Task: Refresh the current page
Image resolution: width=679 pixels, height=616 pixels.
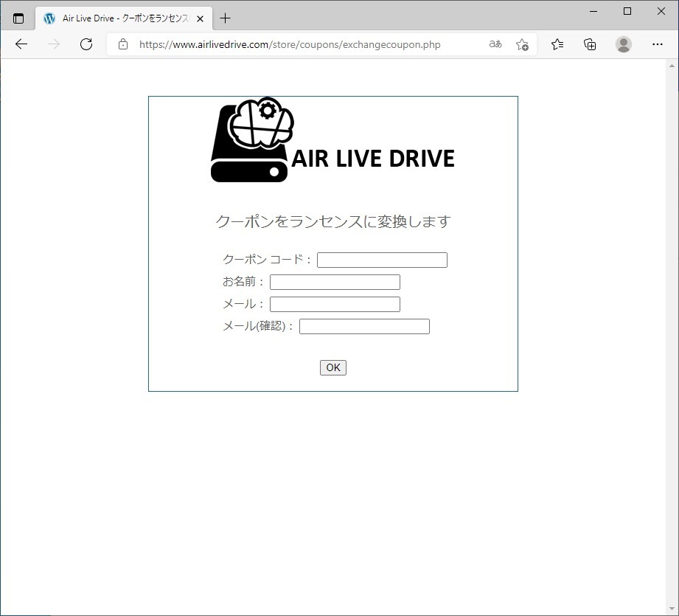Action: pos(86,44)
